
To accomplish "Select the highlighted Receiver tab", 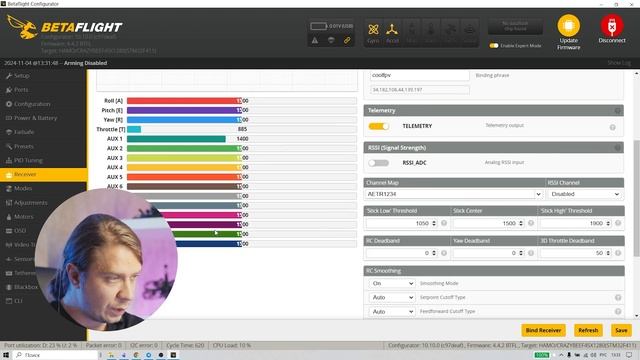I will click(x=43, y=174).
